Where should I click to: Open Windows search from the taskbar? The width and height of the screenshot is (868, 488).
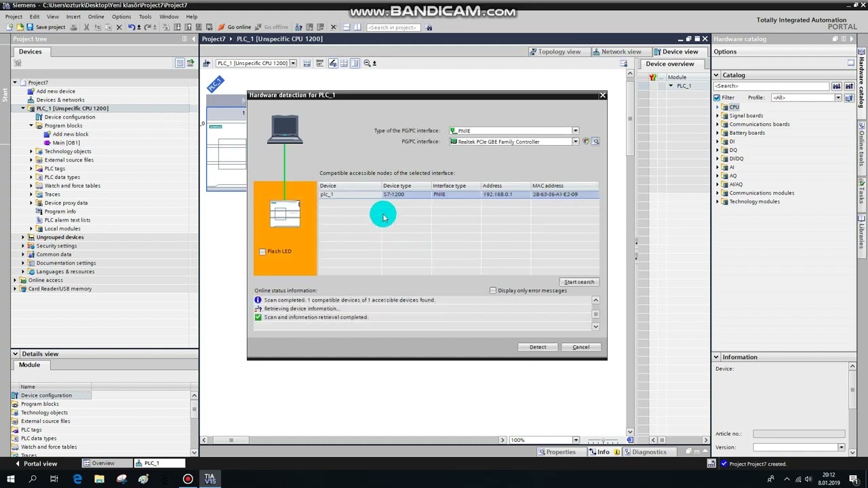pos(32,479)
